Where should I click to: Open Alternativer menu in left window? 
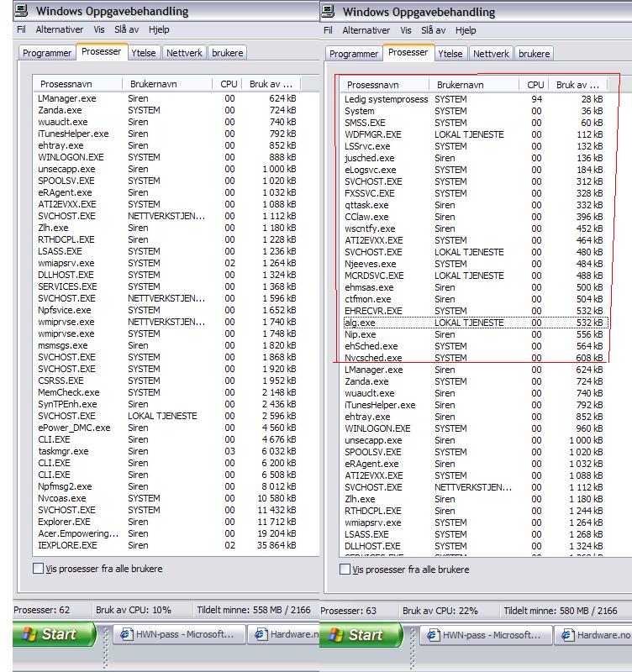[x=60, y=29]
